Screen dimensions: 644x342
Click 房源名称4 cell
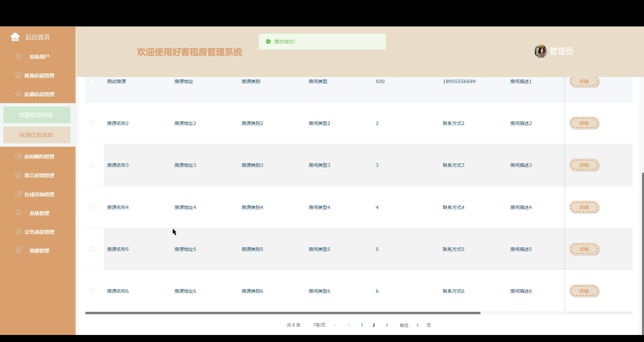[x=118, y=207]
